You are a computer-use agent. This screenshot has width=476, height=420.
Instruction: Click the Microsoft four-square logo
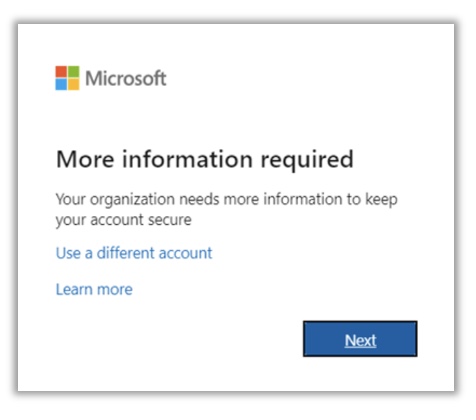click(67, 78)
